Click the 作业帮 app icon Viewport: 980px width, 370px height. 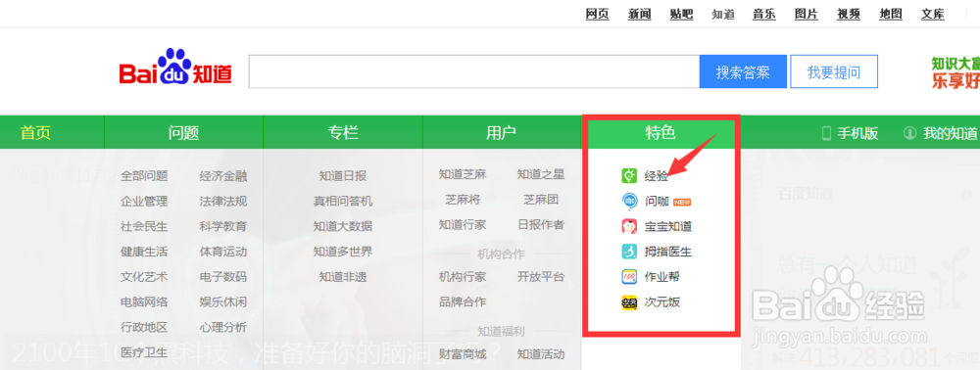pos(629,277)
